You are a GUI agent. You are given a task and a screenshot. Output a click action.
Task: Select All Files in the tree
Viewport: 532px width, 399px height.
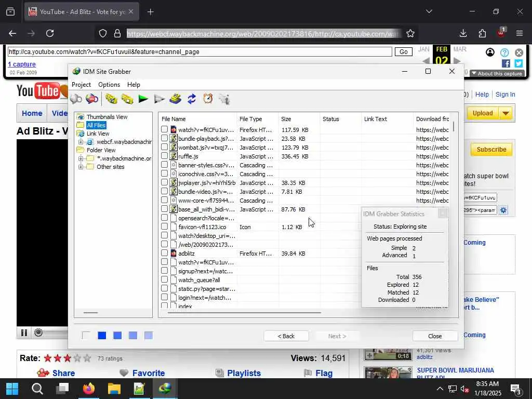pyautogui.click(x=96, y=125)
